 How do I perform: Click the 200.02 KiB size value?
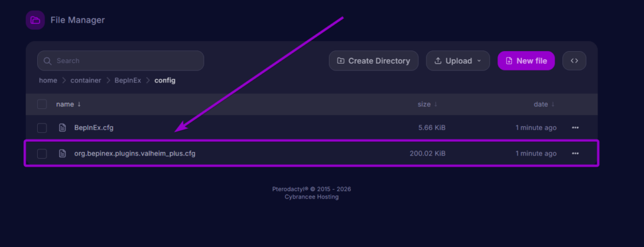[x=428, y=154]
